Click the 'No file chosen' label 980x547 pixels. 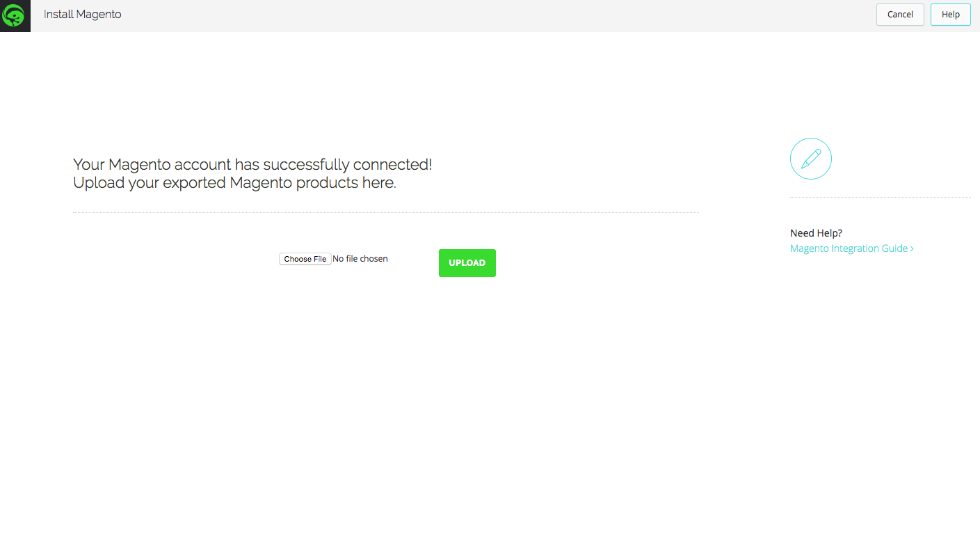360,259
